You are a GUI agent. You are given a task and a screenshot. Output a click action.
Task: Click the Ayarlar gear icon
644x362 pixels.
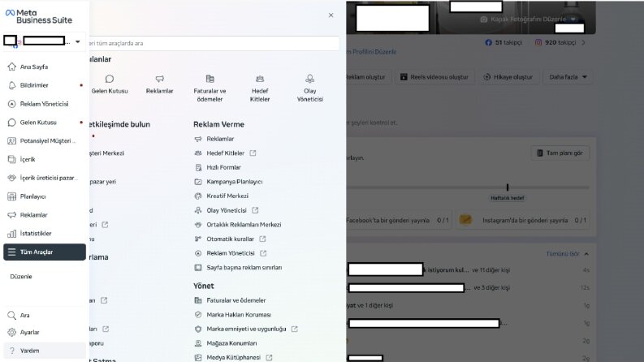point(12,333)
